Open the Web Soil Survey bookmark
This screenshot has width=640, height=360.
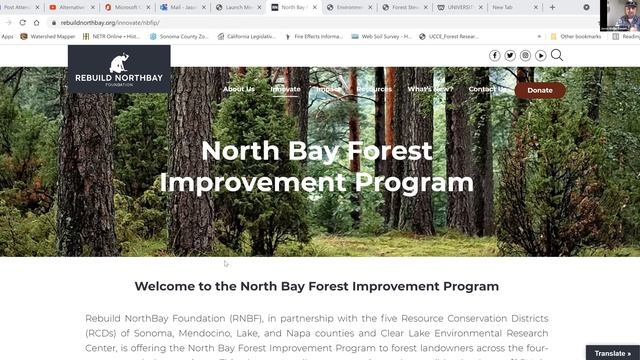coord(381,36)
